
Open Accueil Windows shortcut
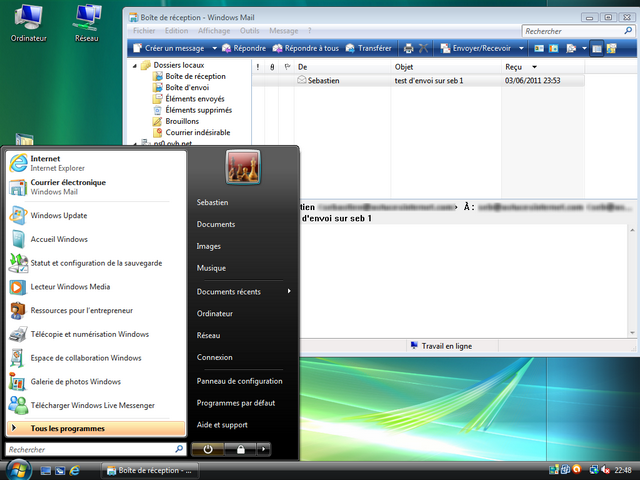tap(96, 239)
